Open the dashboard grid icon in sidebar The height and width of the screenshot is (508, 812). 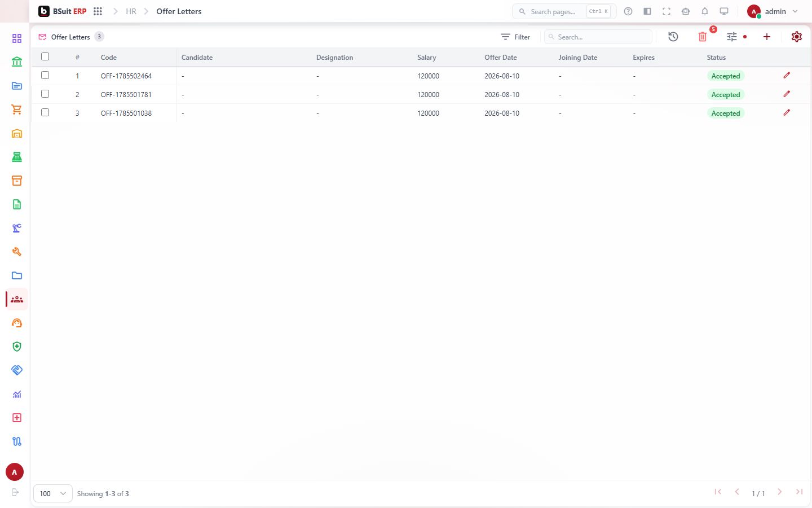[17, 38]
